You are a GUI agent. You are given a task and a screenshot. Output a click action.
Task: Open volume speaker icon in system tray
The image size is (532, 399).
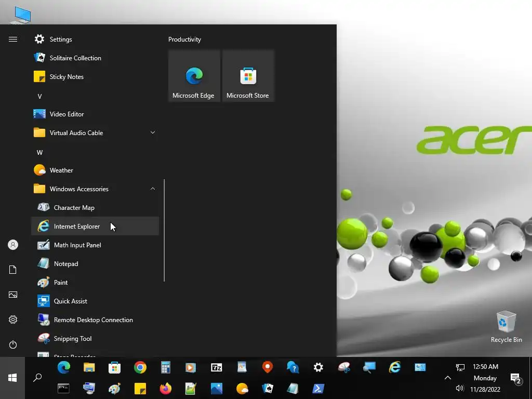coord(460,388)
